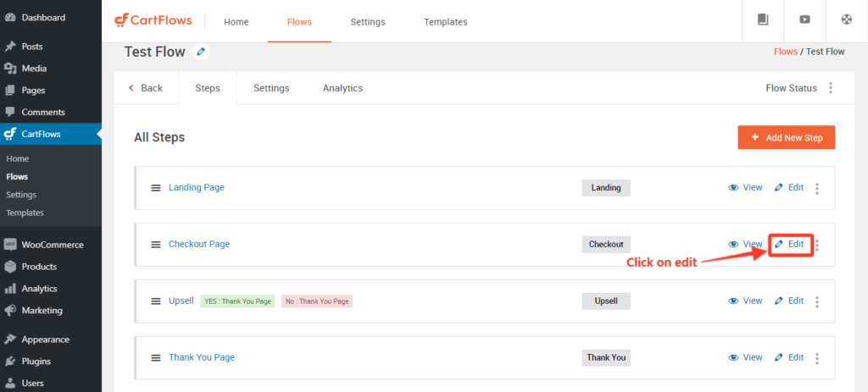Click drag handle icon for Upsell step
The image size is (868, 392).
(156, 301)
